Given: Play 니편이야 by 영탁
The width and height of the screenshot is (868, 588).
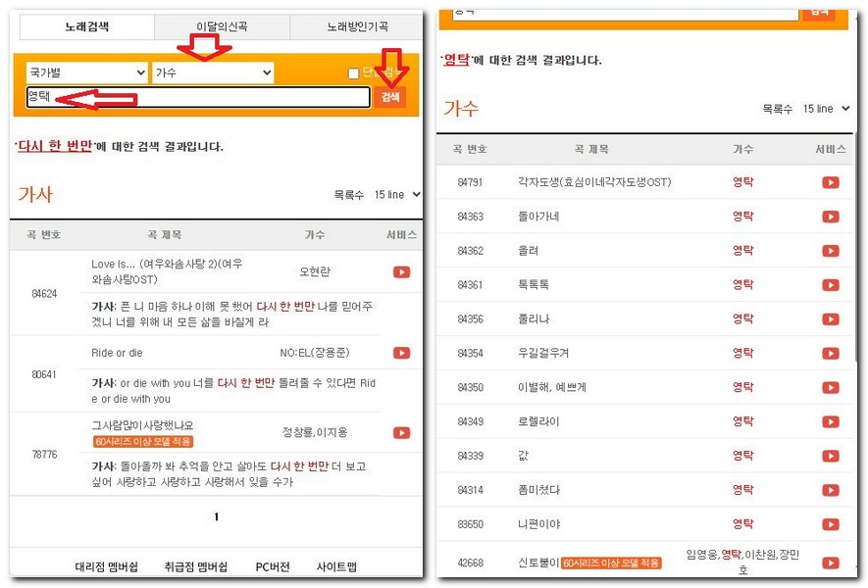Looking at the screenshot, I should click(x=831, y=524).
